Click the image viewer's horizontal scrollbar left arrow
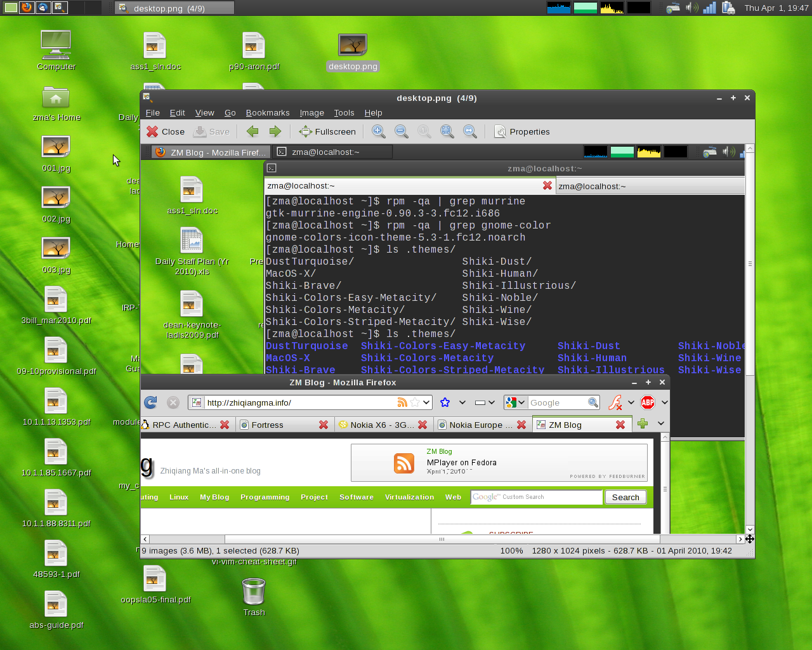This screenshot has height=650, width=812. tap(145, 539)
